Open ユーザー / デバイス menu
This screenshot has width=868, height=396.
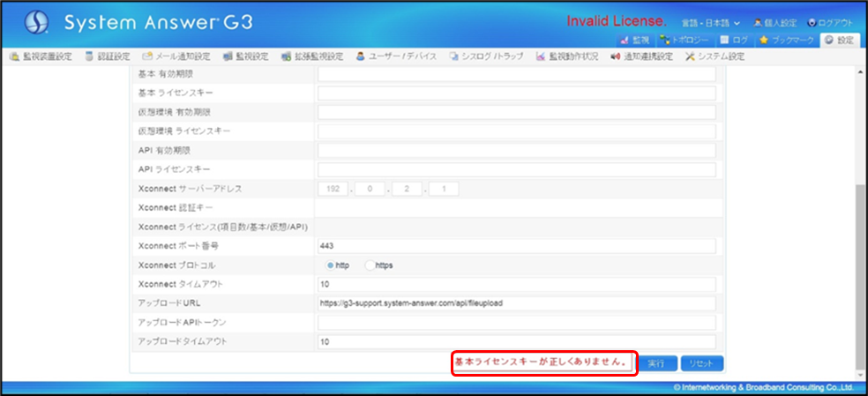[x=396, y=56]
